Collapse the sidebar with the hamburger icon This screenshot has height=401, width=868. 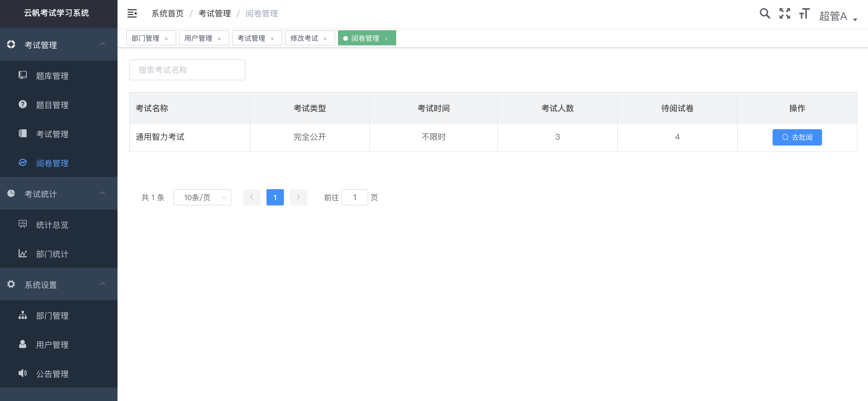coord(132,13)
